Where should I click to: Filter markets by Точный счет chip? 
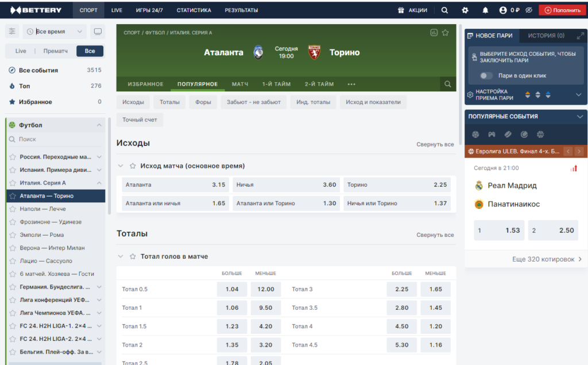point(140,120)
